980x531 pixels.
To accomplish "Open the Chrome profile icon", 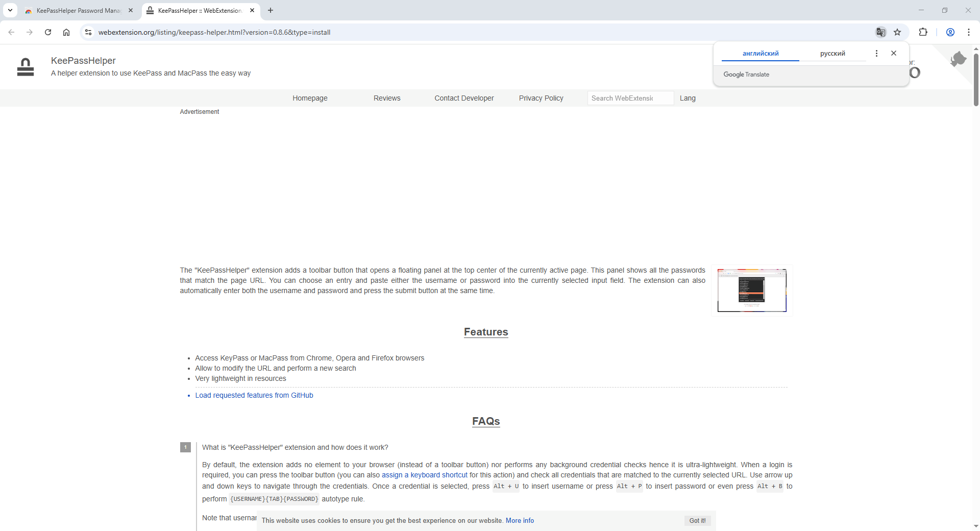I will click(950, 32).
